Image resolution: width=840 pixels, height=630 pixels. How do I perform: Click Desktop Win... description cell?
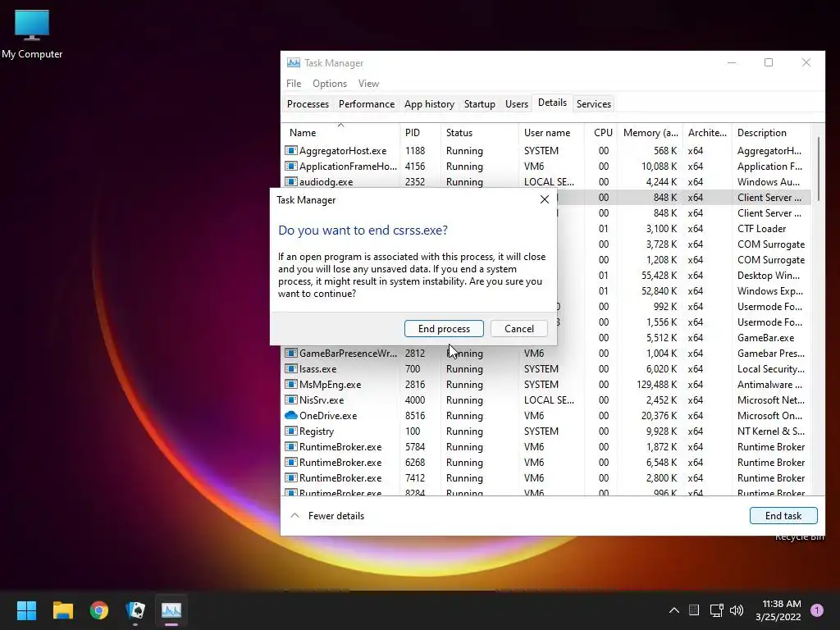point(768,275)
